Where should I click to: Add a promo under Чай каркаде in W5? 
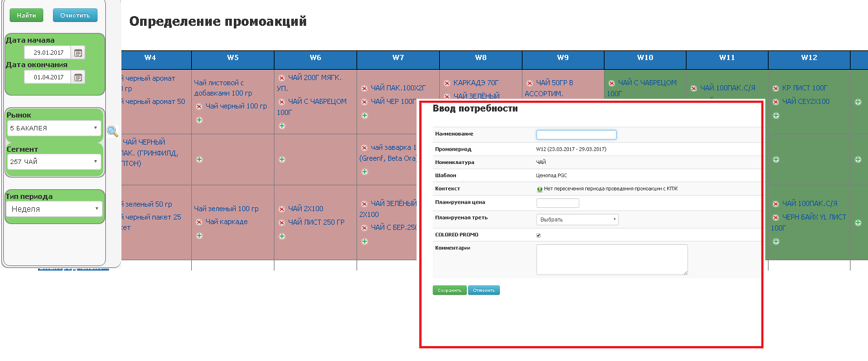(199, 236)
